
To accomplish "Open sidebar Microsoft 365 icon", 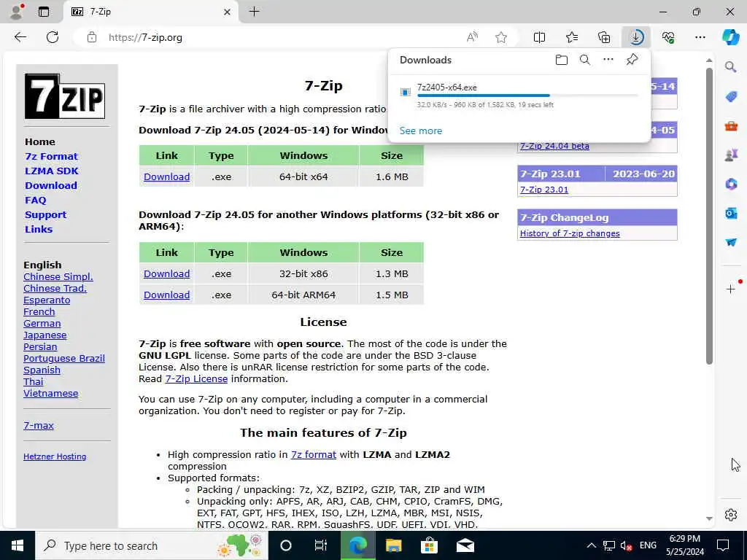I will (731, 184).
